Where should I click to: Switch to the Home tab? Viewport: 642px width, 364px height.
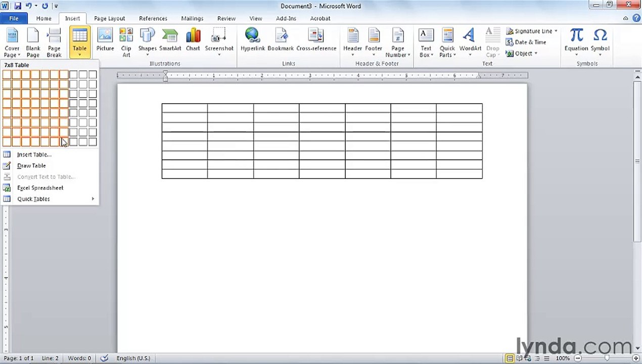(43, 18)
